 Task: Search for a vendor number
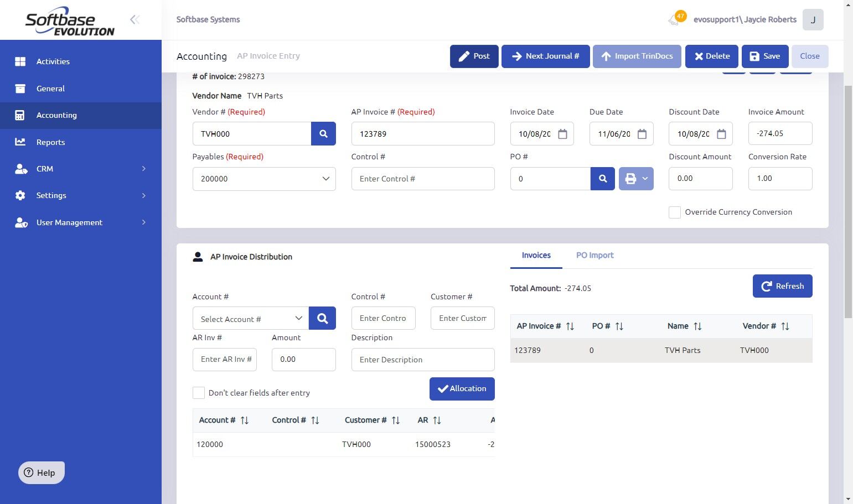pyautogui.click(x=323, y=134)
